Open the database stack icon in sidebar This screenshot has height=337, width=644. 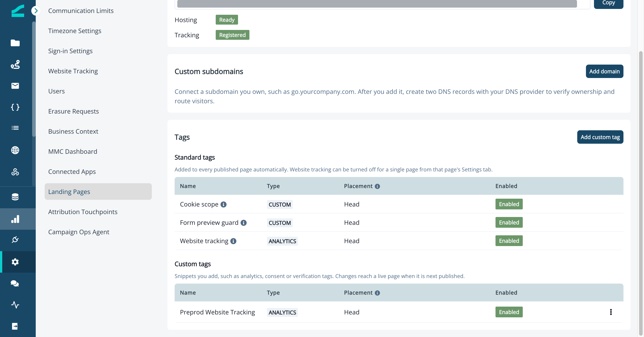(15, 197)
